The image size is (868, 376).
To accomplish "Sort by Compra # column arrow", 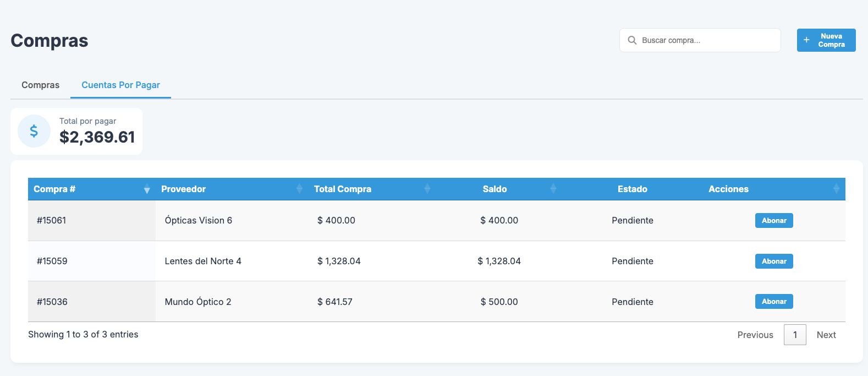I will [x=147, y=189].
